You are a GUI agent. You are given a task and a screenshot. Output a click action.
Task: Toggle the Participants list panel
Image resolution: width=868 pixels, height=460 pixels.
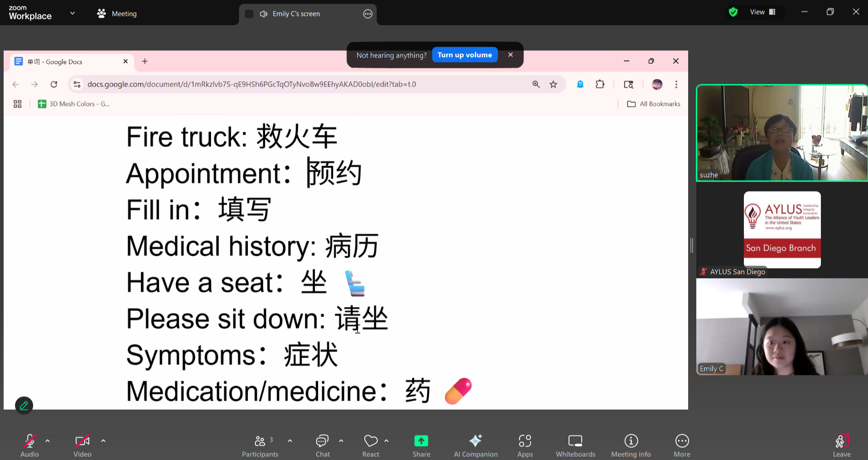[x=260, y=445]
